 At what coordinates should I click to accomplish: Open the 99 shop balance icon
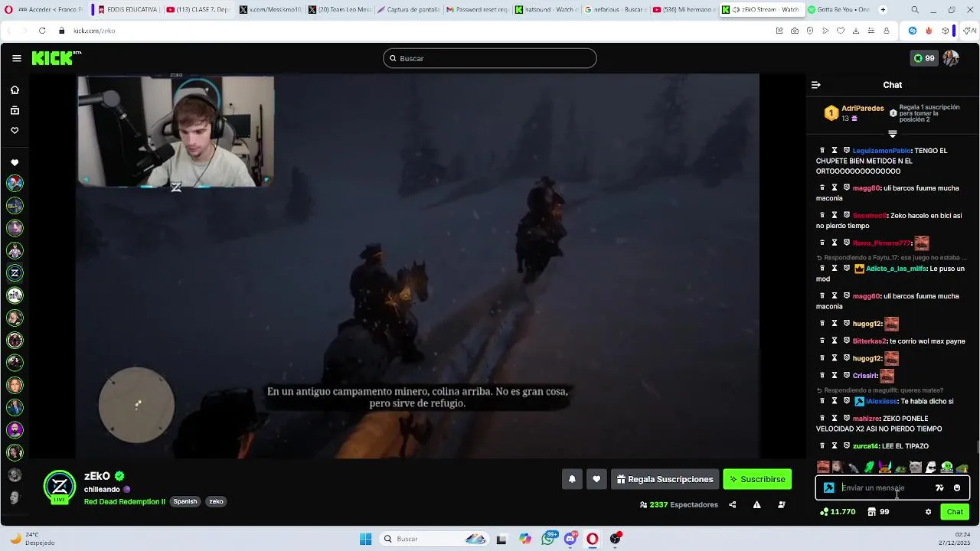[877, 512]
